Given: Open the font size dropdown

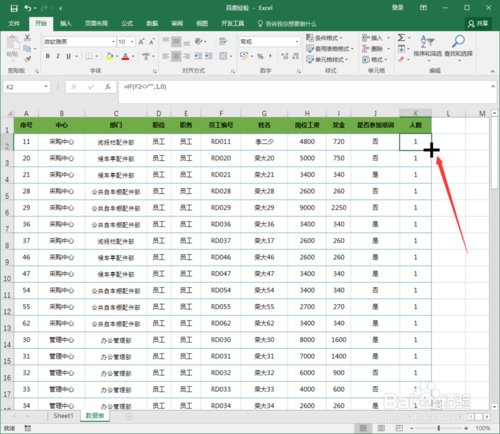Looking at the screenshot, I should [132, 42].
